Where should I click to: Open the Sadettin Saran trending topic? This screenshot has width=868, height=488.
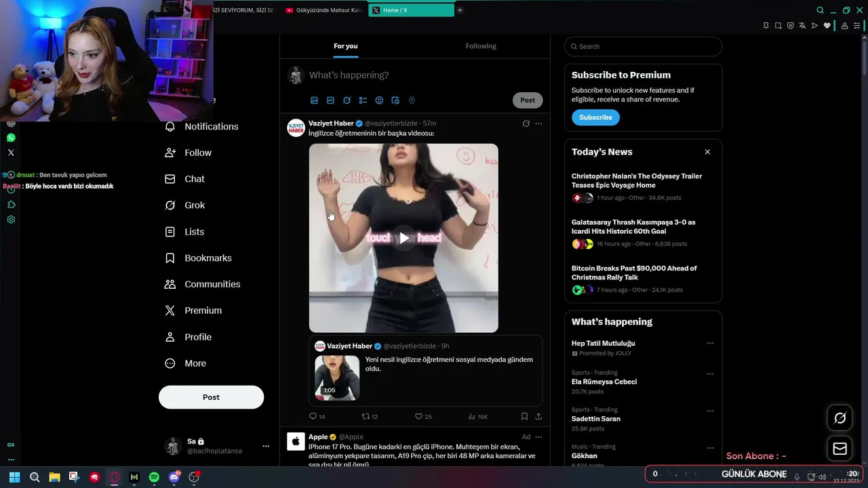pyautogui.click(x=596, y=419)
